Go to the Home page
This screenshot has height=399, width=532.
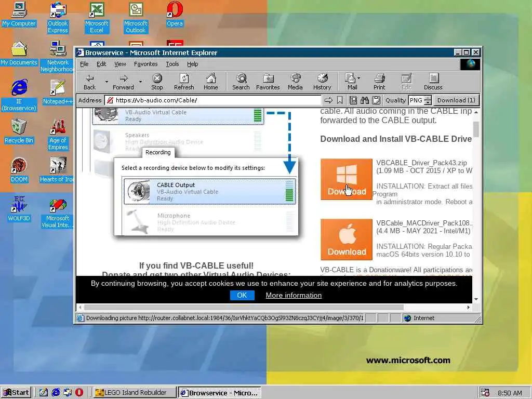click(211, 82)
